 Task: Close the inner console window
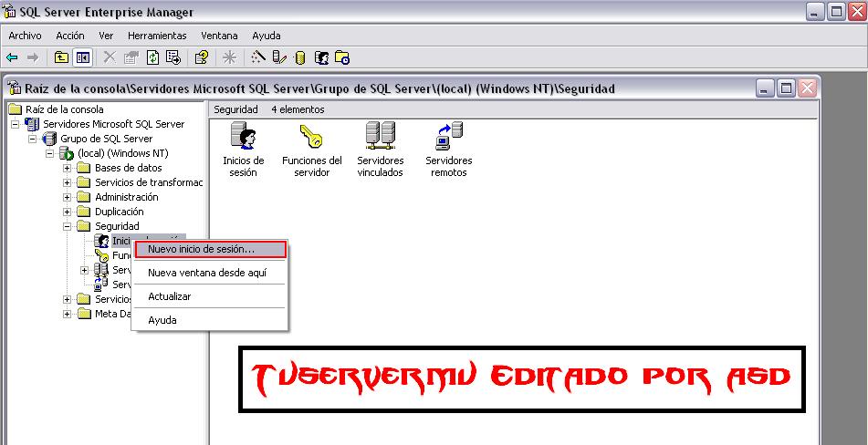(x=807, y=88)
